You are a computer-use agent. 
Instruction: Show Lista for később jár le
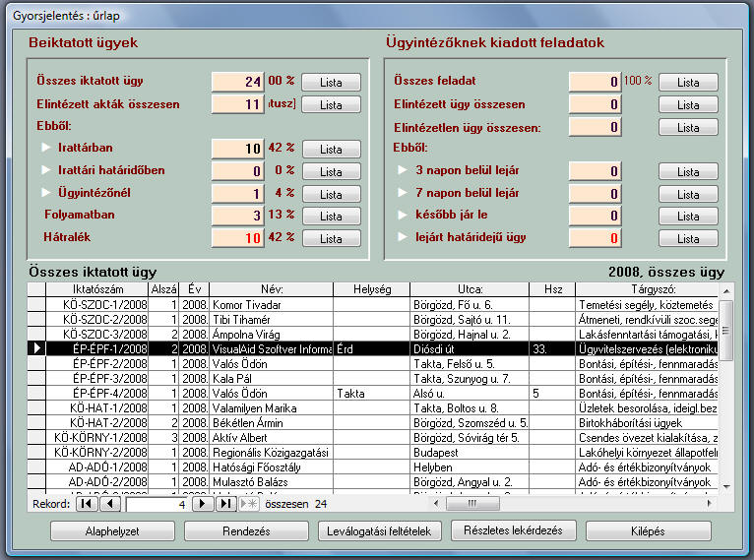coord(688,216)
